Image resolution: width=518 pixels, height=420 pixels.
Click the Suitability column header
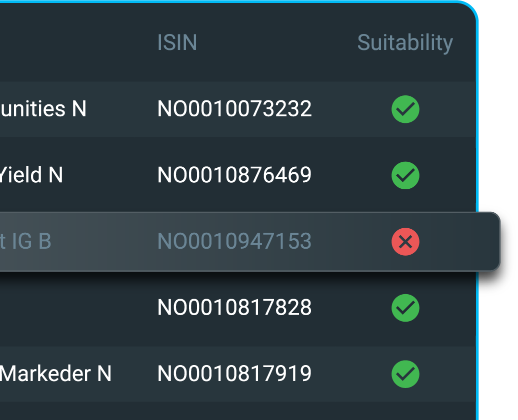coord(405,43)
